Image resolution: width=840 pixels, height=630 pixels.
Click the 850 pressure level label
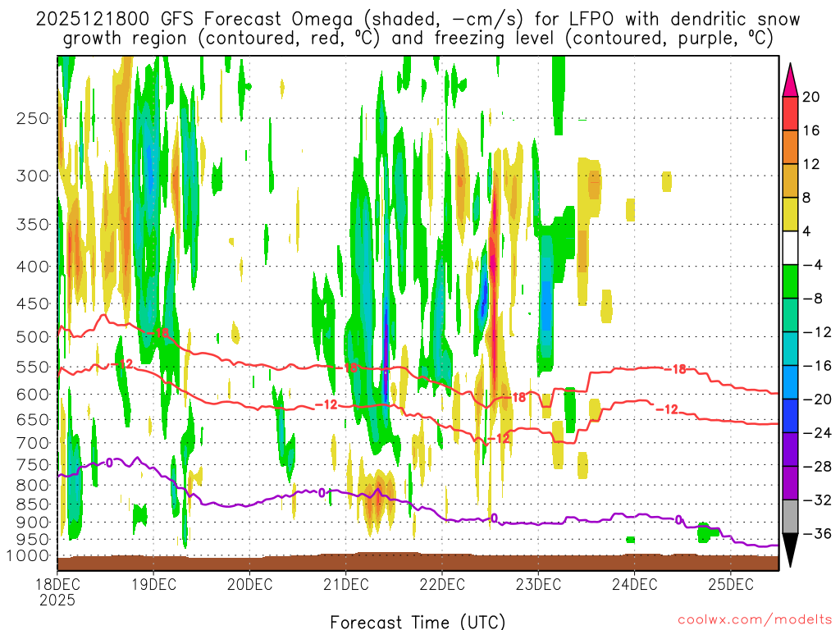point(33,504)
